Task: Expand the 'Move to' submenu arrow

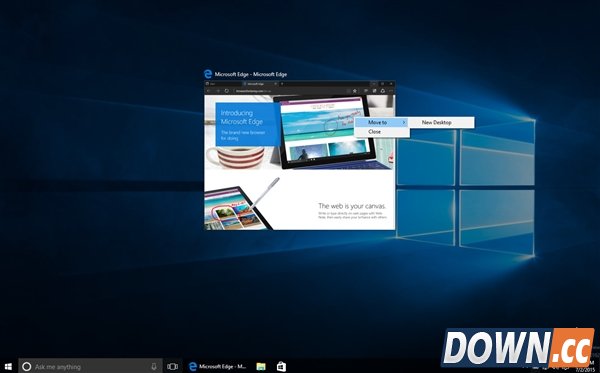Action: click(404, 122)
